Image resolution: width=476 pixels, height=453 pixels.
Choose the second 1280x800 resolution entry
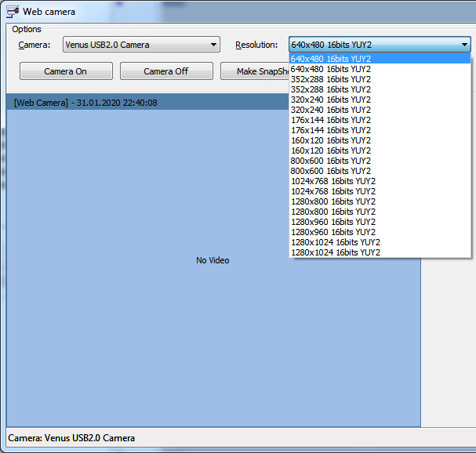[x=333, y=212]
